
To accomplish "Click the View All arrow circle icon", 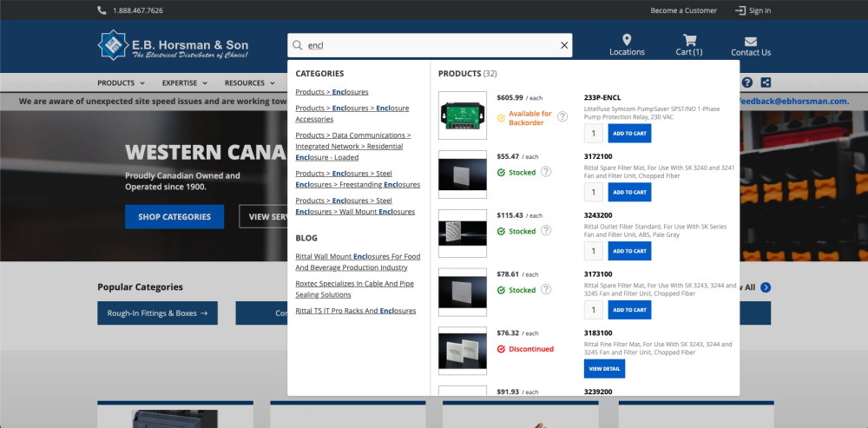I will click(766, 286).
